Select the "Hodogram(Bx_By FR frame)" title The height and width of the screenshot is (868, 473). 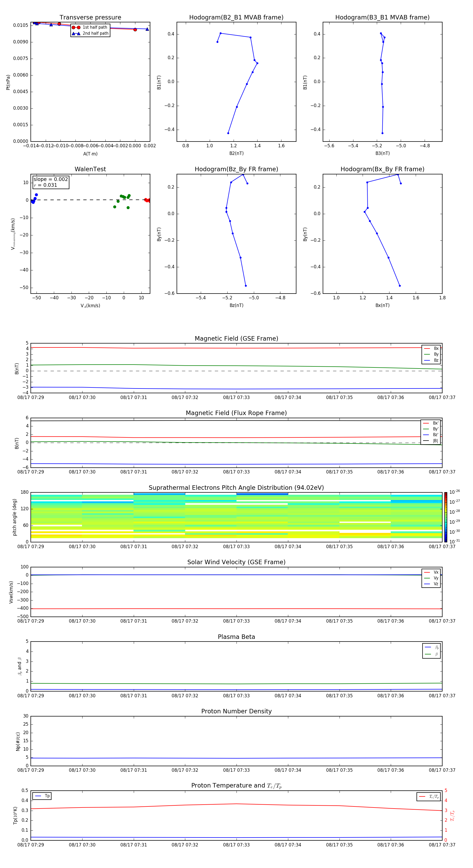point(382,169)
